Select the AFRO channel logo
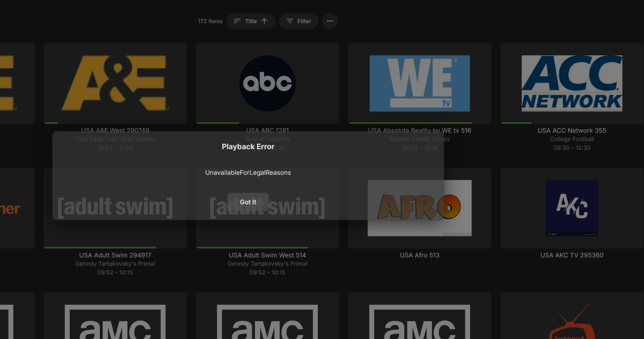644x339 pixels. pos(420,208)
